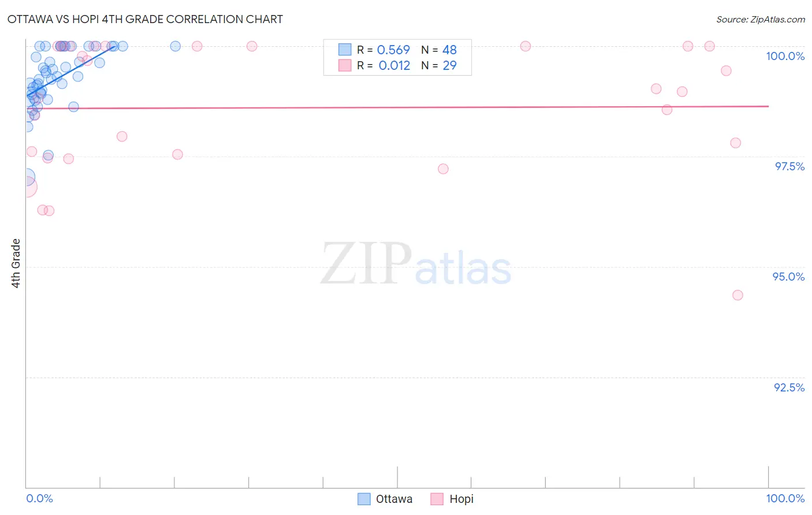Click the 92.5% y-axis label
The width and height of the screenshot is (812, 515).
789,387
